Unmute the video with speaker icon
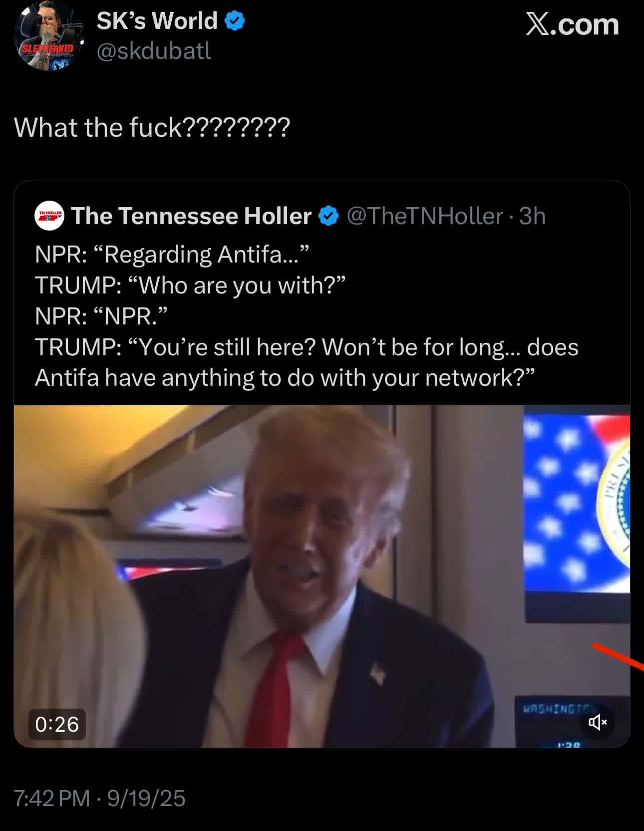The height and width of the screenshot is (831, 644). coord(597,722)
